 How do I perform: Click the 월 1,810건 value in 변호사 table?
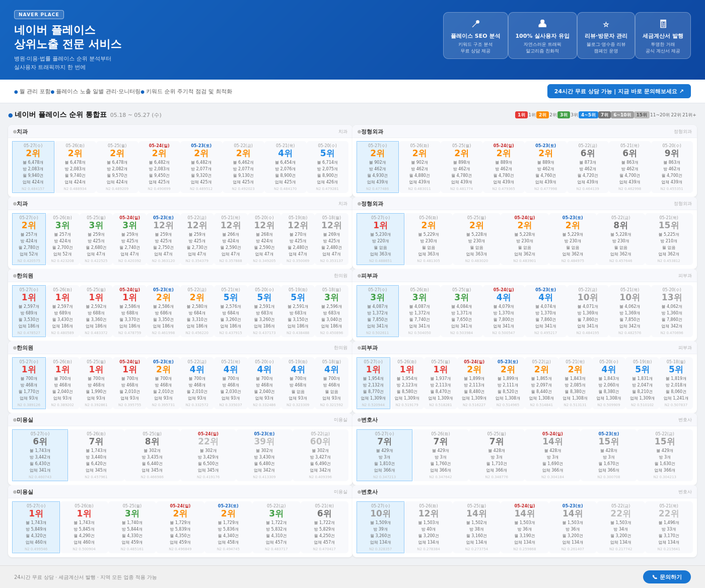click(384, 464)
